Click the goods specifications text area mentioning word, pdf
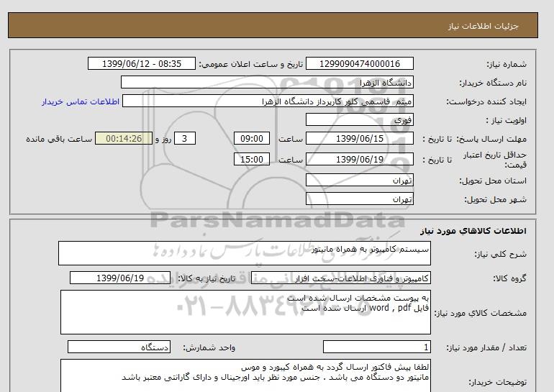The width and height of the screenshot is (554, 392). [245, 312]
